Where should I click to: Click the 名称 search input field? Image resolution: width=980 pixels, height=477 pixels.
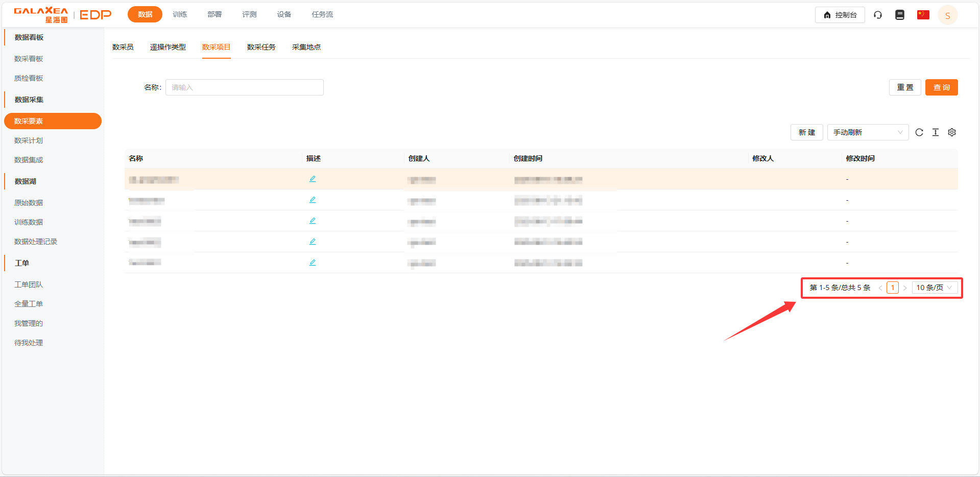244,87
